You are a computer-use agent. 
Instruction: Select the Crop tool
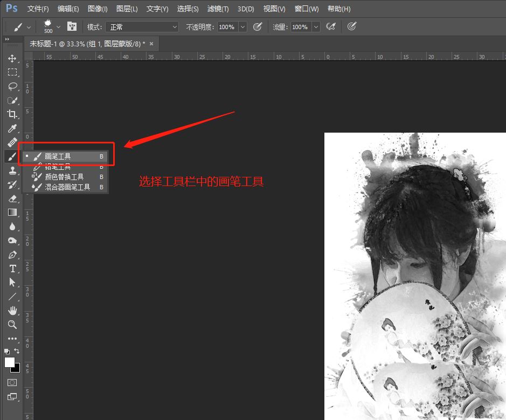click(12, 114)
